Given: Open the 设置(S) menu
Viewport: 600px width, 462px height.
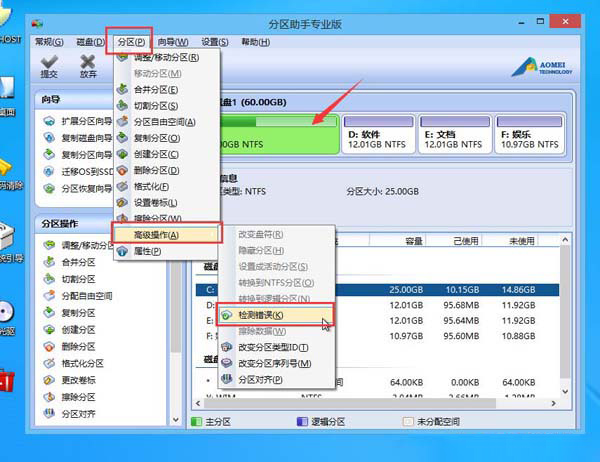Looking at the screenshot, I should click(215, 42).
